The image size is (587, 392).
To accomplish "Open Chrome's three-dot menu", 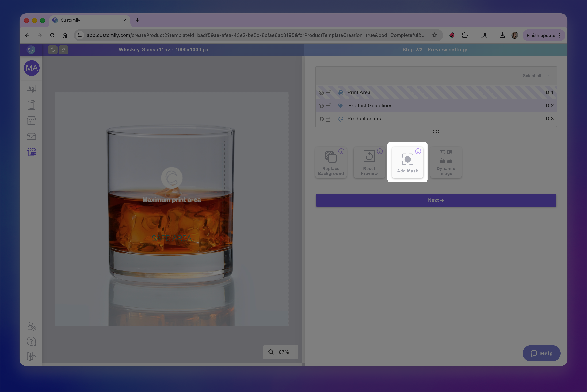I will point(560,35).
